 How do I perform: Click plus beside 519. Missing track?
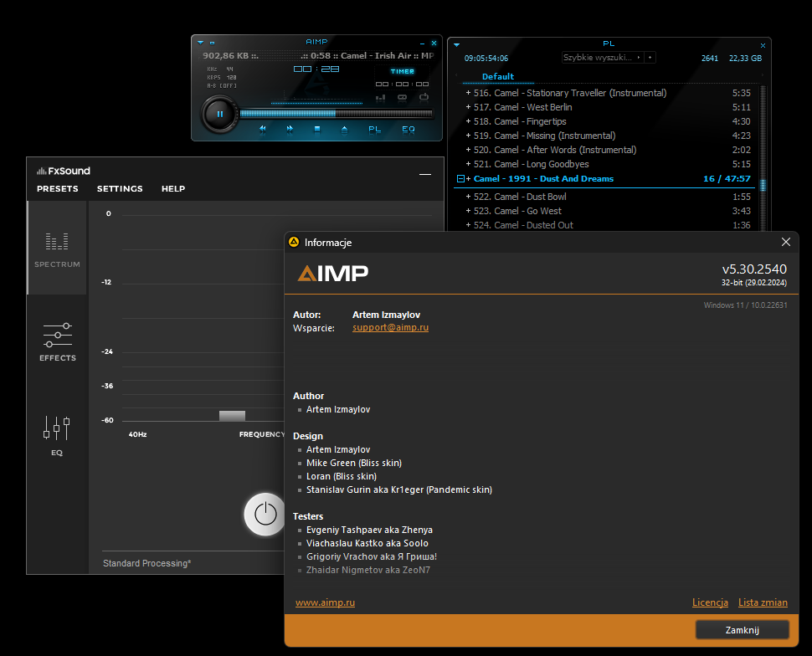[x=468, y=136]
